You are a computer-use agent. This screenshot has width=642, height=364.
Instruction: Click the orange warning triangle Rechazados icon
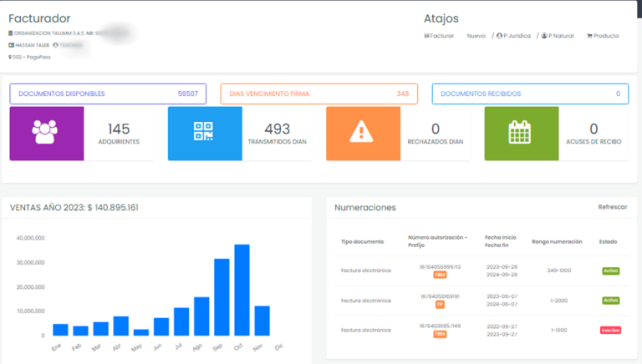point(361,134)
